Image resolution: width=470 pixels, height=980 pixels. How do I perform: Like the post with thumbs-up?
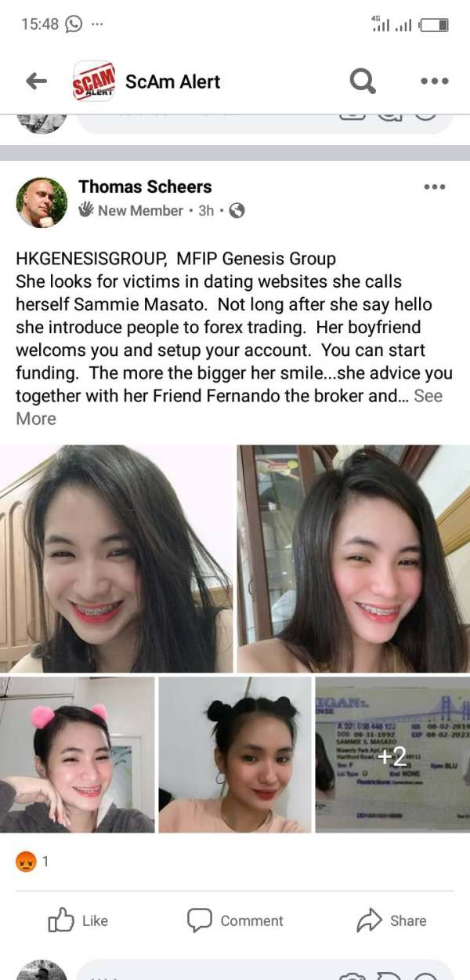(x=78, y=920)
